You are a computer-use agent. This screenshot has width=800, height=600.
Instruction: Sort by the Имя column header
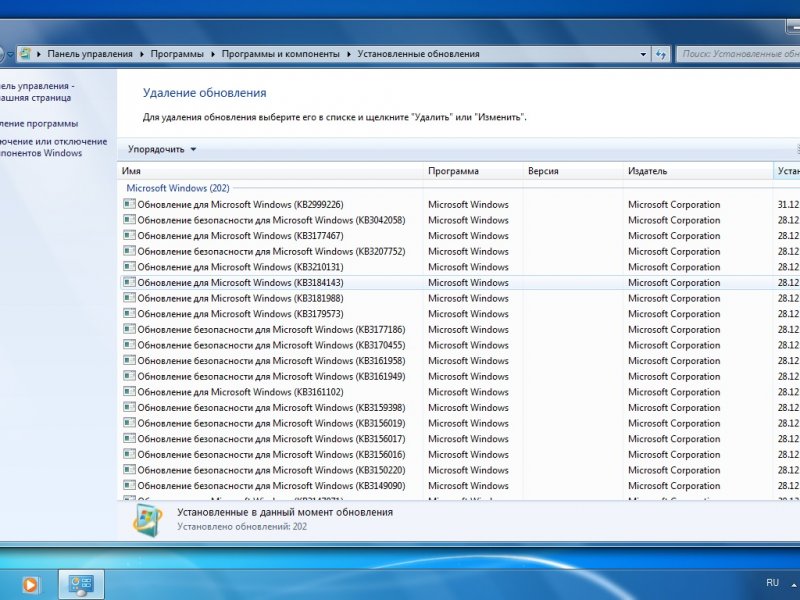coord(270,171)
